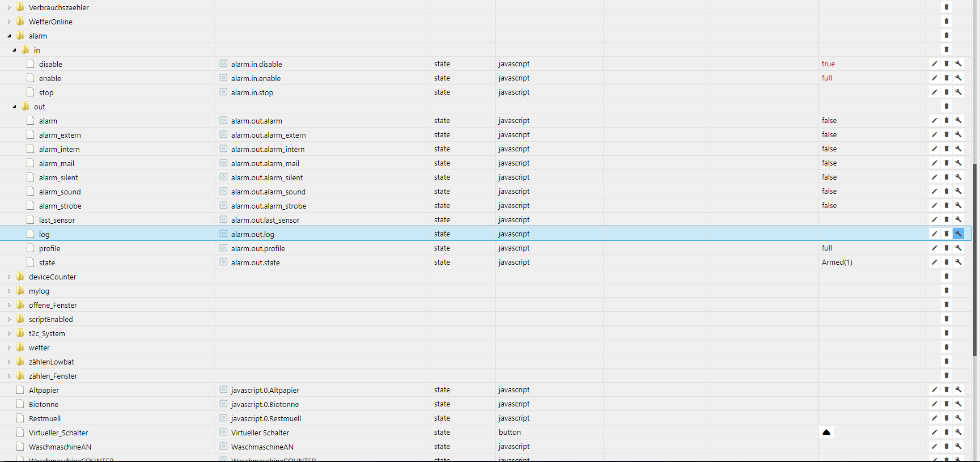The height and width of the screenshot is (462, 980).
Task: Click the Armed(1) value of alarm.out.state
Action: (x=837, y=262)
